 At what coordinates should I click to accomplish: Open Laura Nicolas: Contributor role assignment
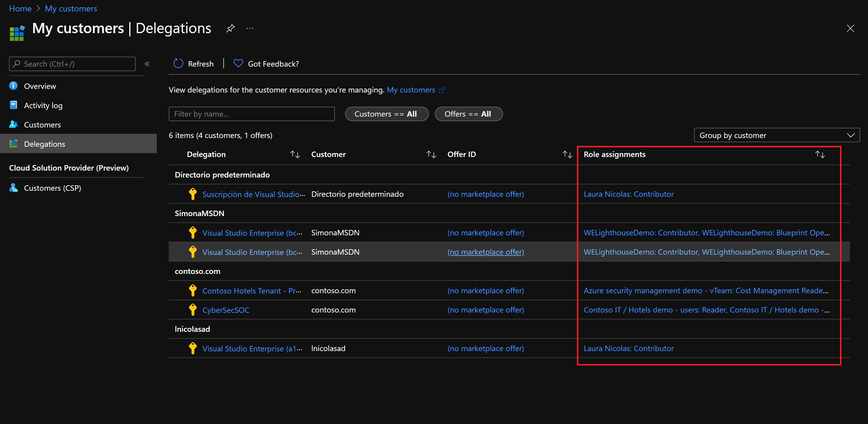coord(629,194)
